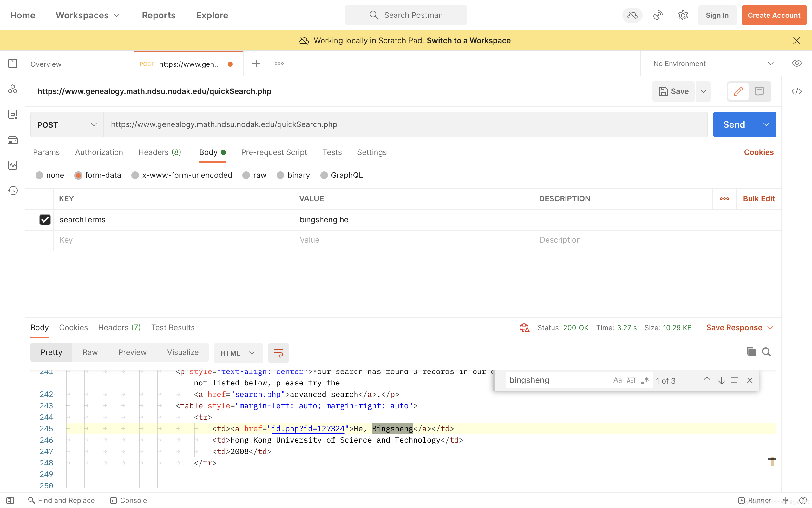
Task: Open the Monitors sidebar icon
Action: click(13, 165)
